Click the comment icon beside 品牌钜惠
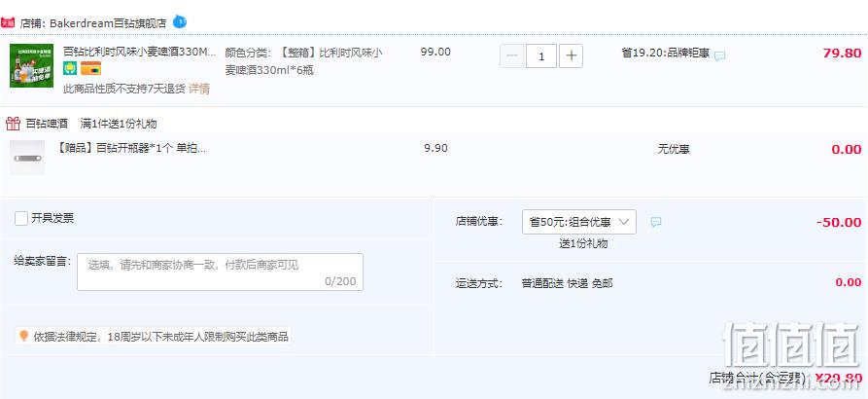Image resolution: width=868 pixels, height=399 pixels. (719, 56)
